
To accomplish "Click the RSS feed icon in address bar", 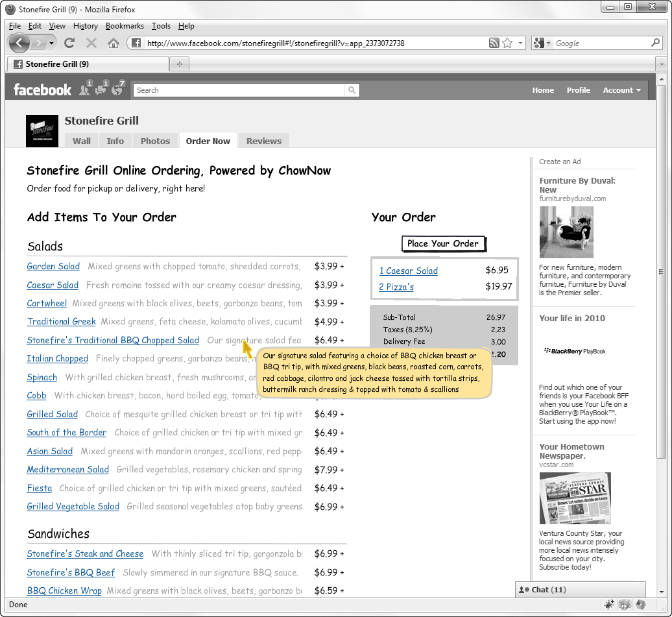I will pos(494,43).
